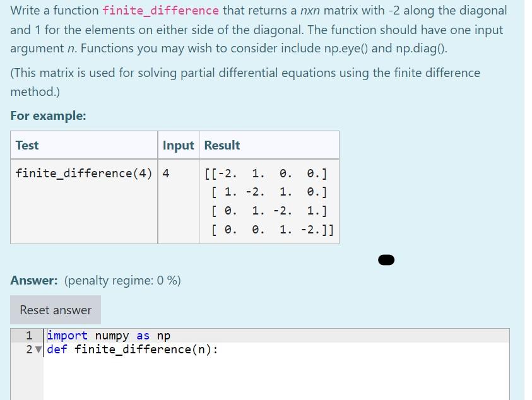Click line number 1 in the editor gutter
The image size is (532, 400).
point(28,335)
